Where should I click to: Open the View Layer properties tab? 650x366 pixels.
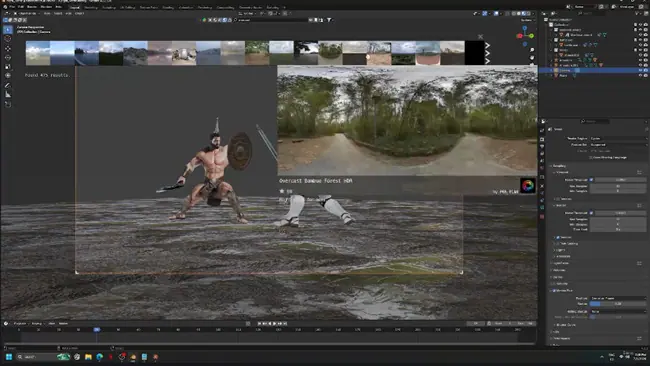coord(542,153)
